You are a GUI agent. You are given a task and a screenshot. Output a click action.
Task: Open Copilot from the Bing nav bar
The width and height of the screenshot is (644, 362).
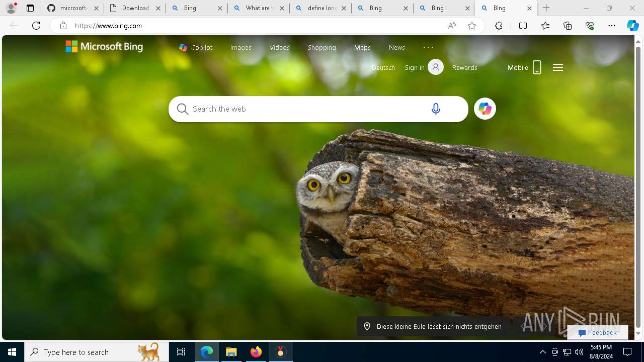tap(196, 47)
